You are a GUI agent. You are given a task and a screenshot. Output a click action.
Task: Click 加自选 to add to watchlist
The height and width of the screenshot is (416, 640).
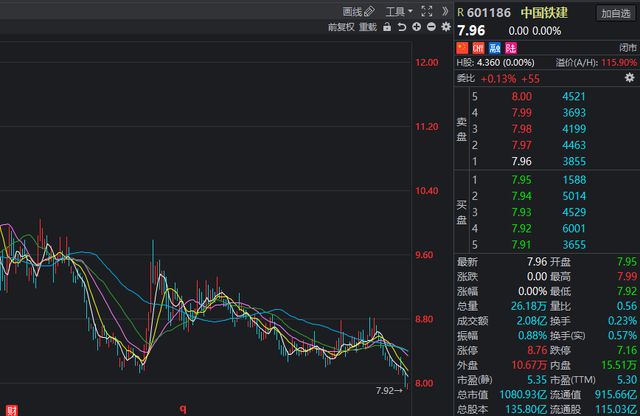(x=614, y=13)
